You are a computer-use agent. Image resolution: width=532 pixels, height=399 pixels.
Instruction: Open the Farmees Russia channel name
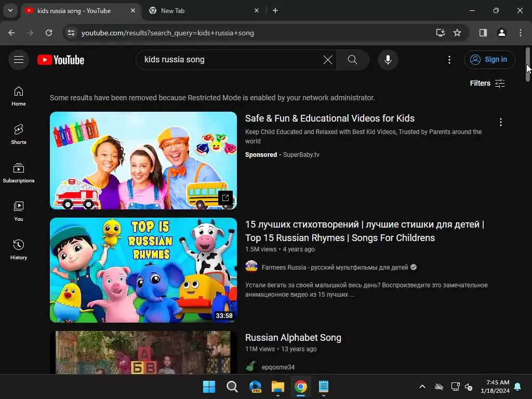coord(335,268)
